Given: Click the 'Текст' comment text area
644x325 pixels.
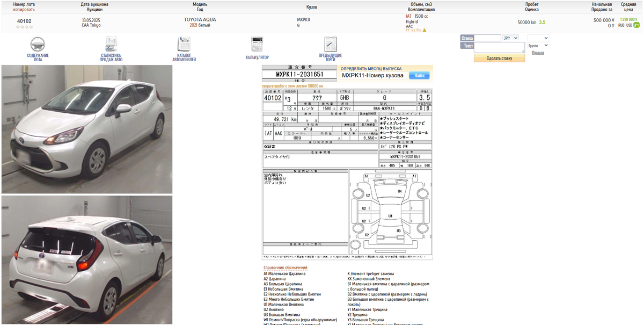Looking at the screenshot, I should pyautogui.click(x=499, y=48).
